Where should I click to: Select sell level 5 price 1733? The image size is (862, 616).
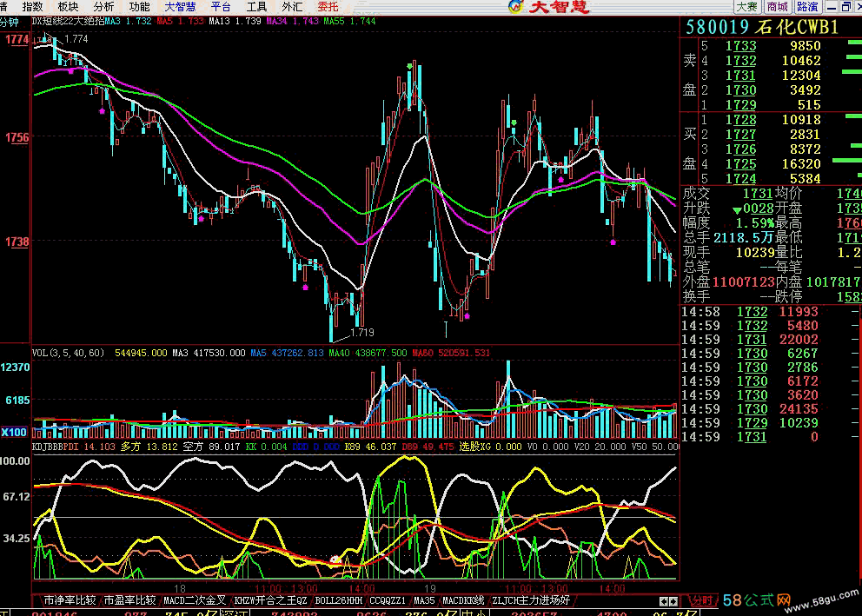740,45
